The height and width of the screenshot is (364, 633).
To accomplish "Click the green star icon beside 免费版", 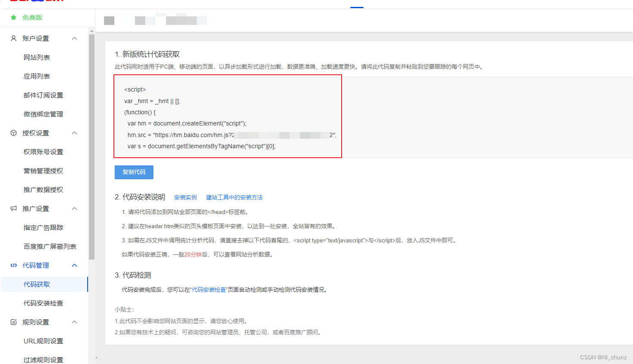I will point(13,18).
